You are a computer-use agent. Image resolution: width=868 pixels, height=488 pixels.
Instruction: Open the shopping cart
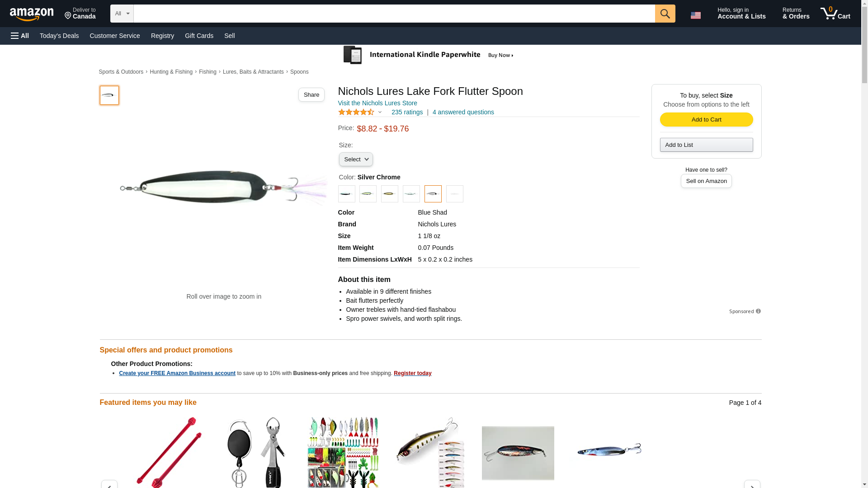click(x=835, y=14)
